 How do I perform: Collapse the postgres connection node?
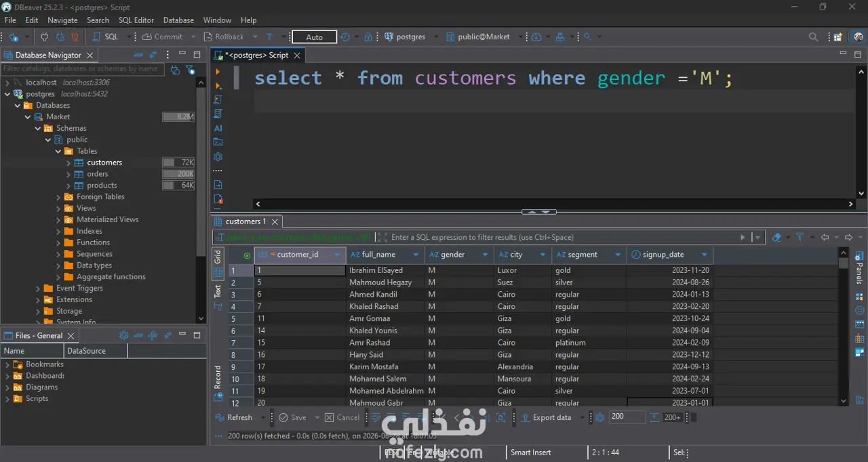click(x=7, y=94)
